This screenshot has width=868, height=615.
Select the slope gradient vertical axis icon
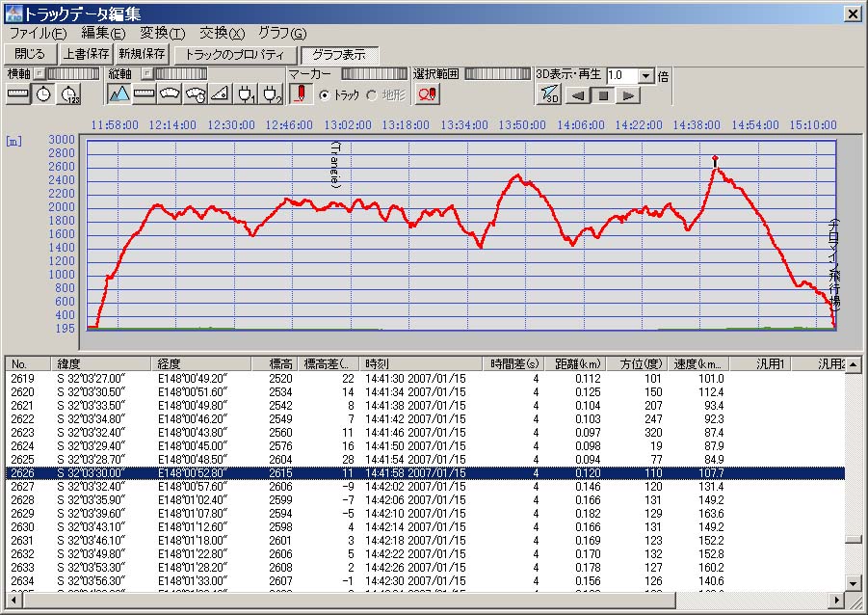(x=221, y=94)
